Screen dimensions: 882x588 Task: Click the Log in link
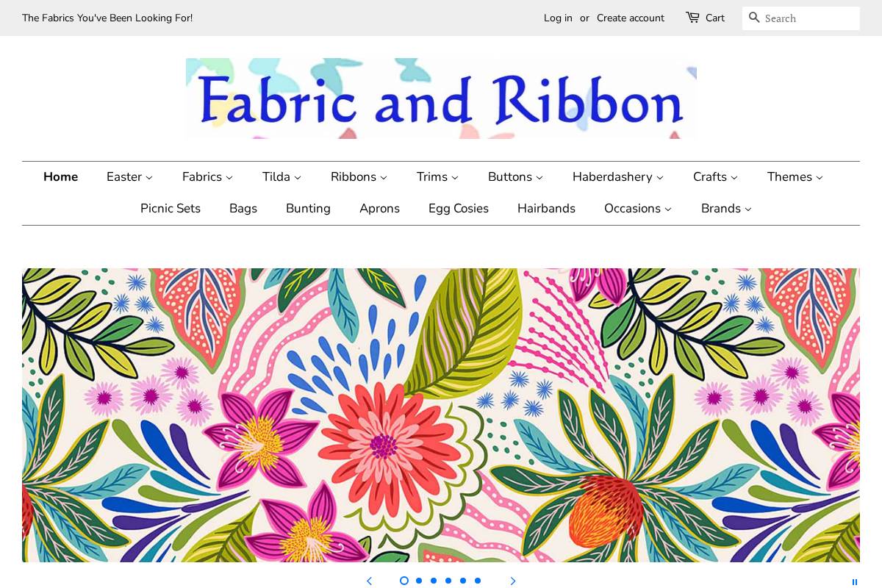click(x=558, y=18)
